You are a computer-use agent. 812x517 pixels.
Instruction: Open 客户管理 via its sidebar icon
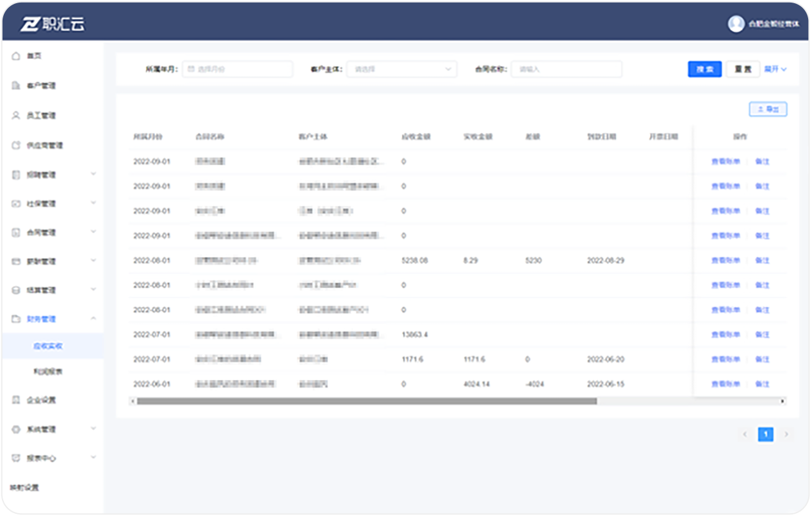[17, 86]
